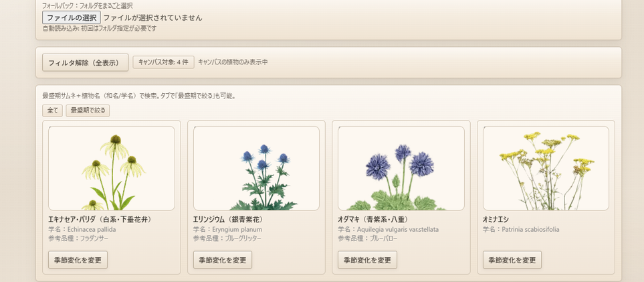Select the title オミナエシ
The height and width of the screenshot is (282, 644).
click(496, 220)
